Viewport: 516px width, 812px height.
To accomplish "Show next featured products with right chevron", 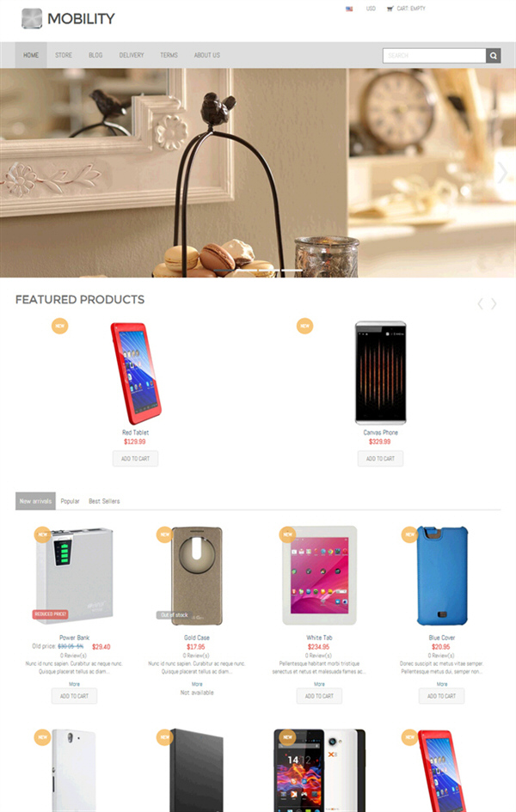I will tap(494, 304).
